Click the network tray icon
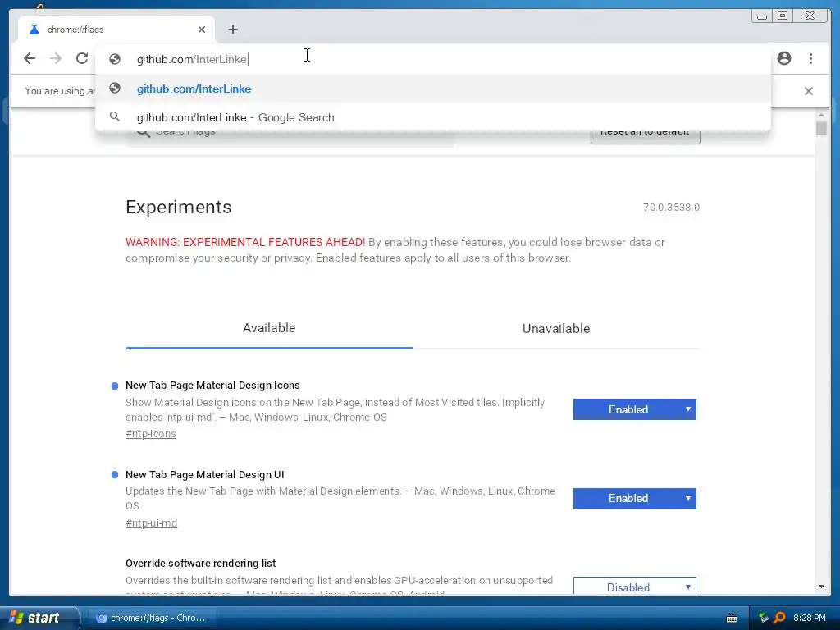840x630 pixels. tap(764, 618)
